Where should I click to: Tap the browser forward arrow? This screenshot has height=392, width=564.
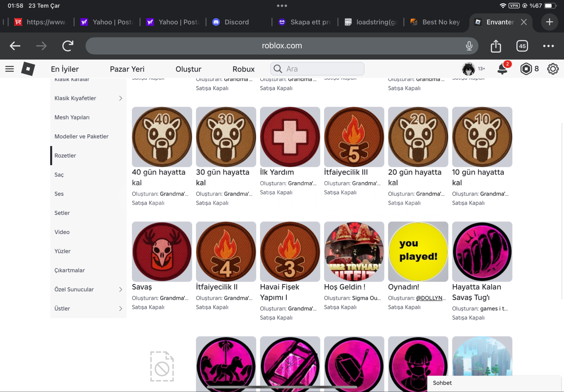[41, 46]
